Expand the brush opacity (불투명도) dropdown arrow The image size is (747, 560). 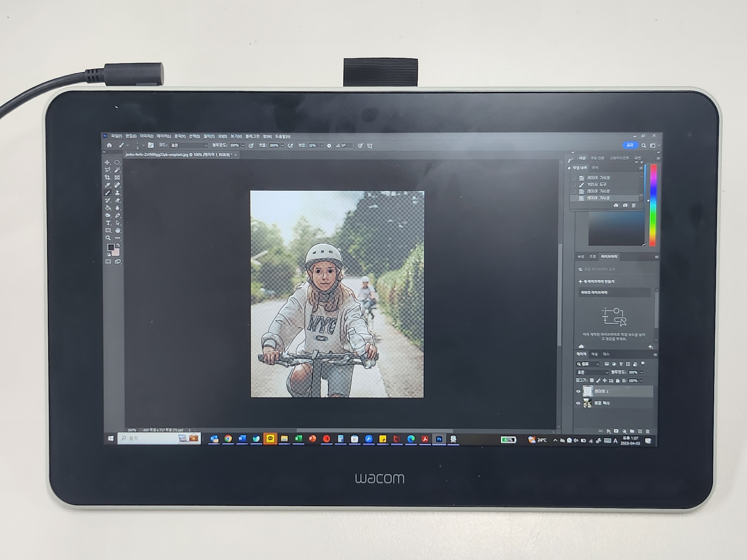[x=243, y=145]
